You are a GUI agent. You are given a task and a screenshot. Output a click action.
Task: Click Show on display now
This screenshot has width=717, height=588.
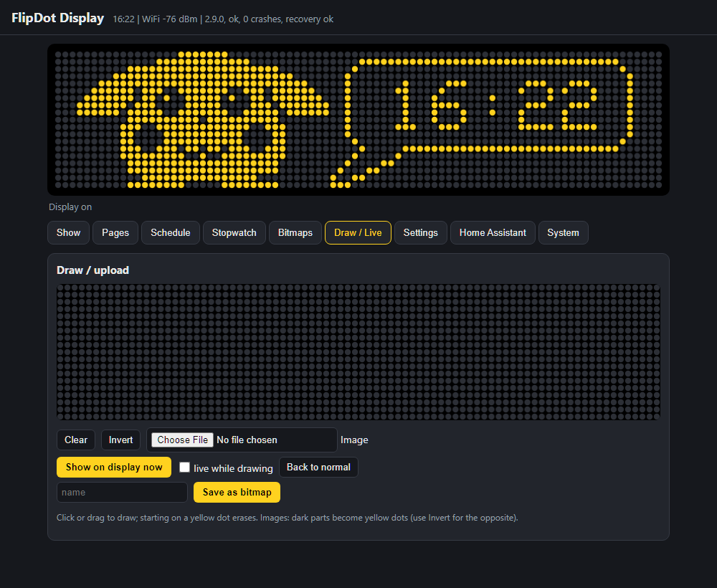pos(114,468)
